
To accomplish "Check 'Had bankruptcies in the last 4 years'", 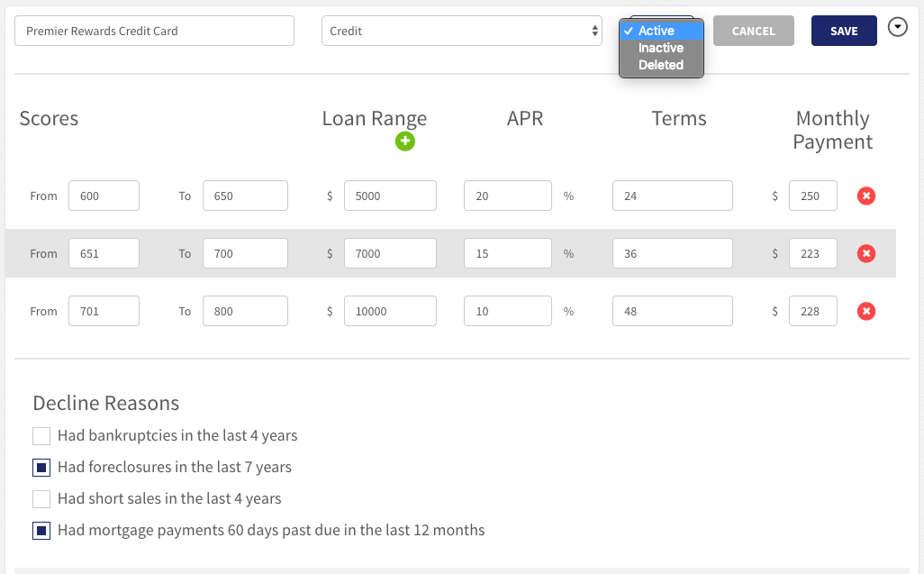I will [41, 436].
